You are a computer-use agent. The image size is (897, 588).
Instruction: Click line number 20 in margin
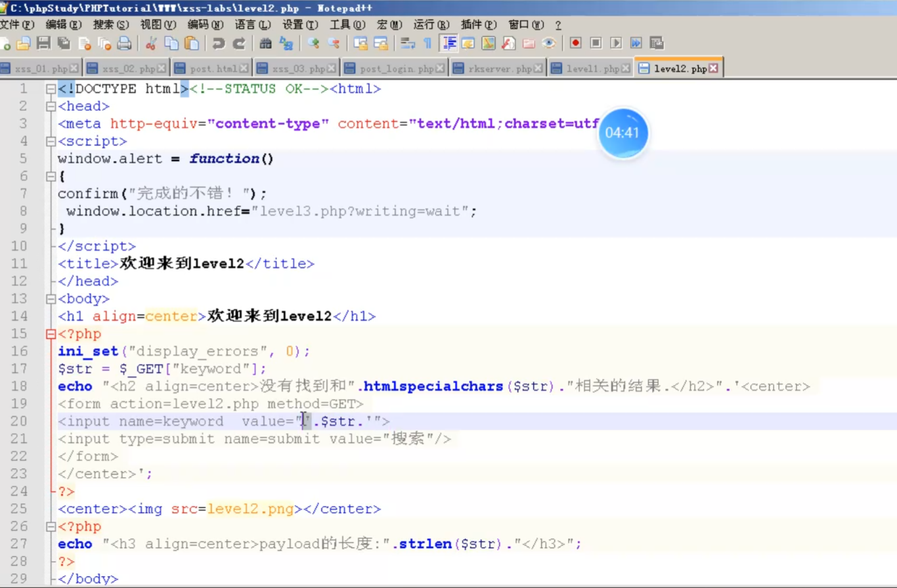tap(20, 421)
